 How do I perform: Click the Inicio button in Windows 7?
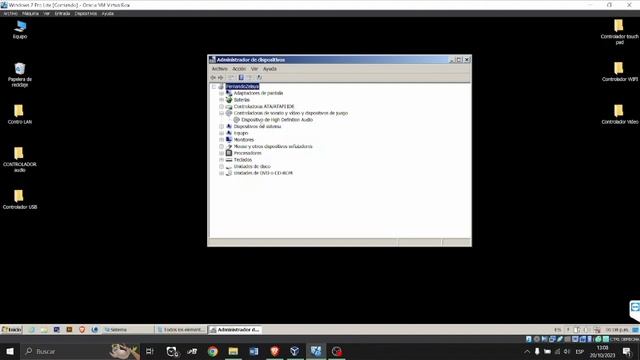(x=11, y=329)
